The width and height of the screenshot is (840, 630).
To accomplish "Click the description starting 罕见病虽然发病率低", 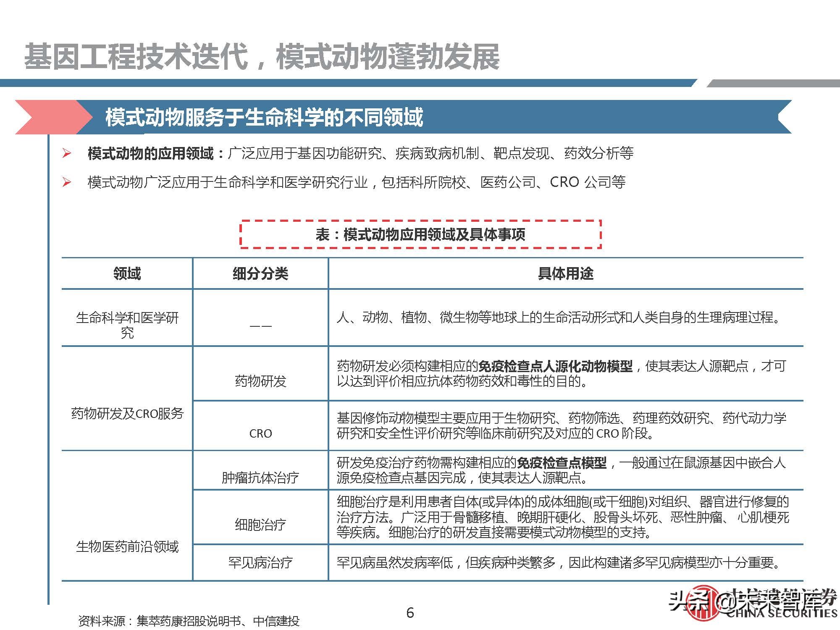I will tap(559, 562).
